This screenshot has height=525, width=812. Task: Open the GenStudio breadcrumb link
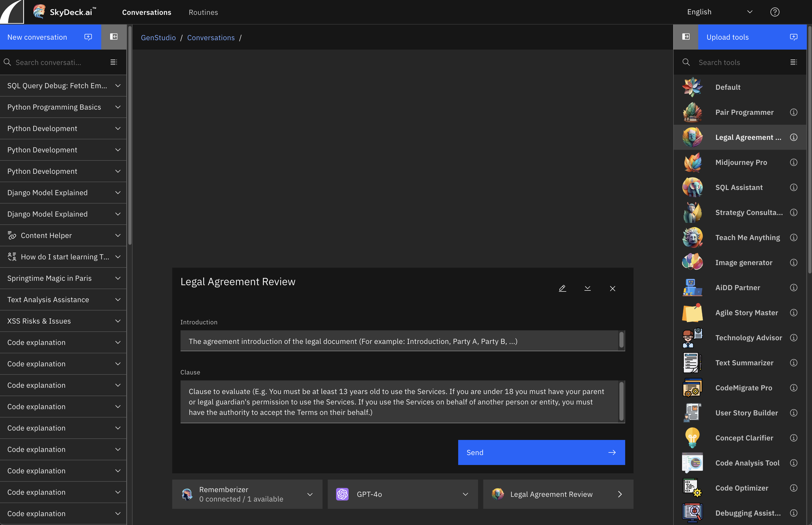(x=158, y=38)
